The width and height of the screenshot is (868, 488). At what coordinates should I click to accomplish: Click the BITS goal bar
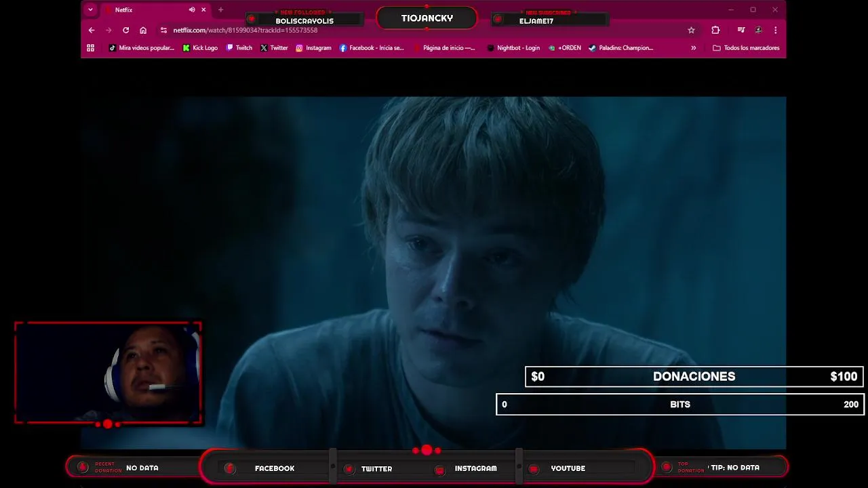pos(680,404)
